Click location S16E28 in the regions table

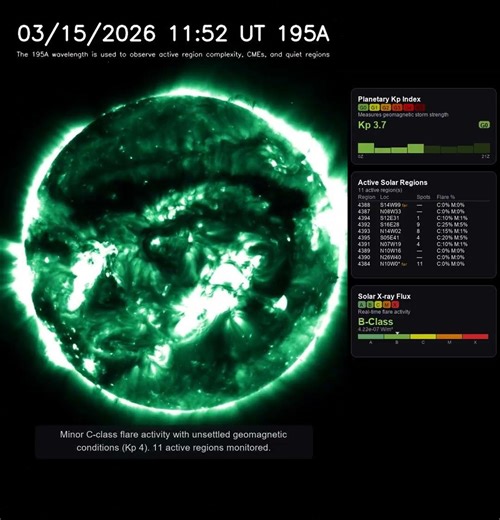(390, 225)
